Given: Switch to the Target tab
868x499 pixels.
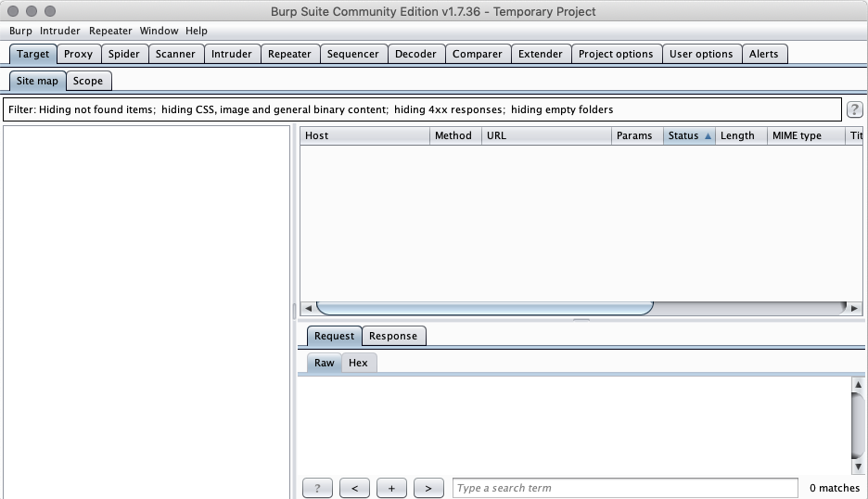Looking at the screenshot, I should click(32, 54).
